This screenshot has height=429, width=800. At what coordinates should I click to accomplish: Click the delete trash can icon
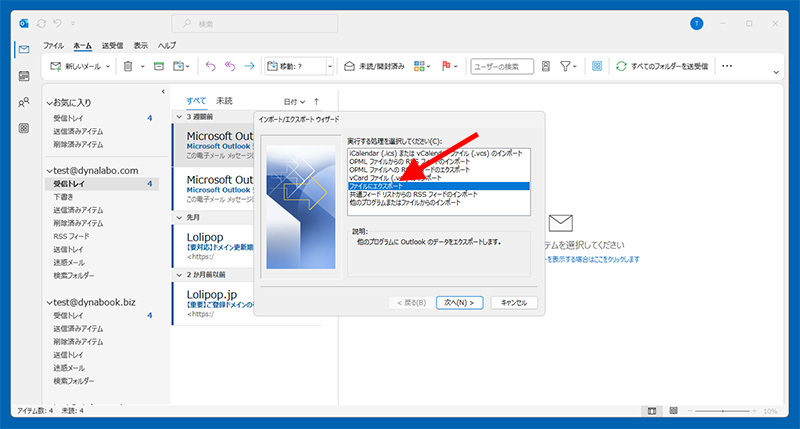(128, 66)
